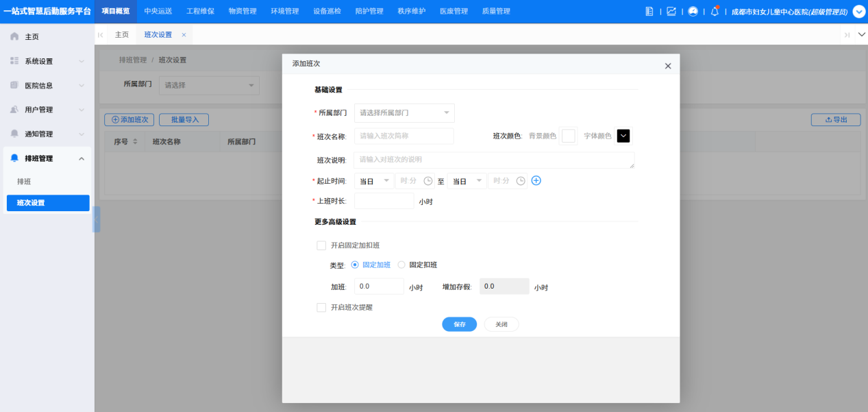
Task: Open the dashboard gauge icon in header
Action: pyautogui.click(x=693, y=11)
